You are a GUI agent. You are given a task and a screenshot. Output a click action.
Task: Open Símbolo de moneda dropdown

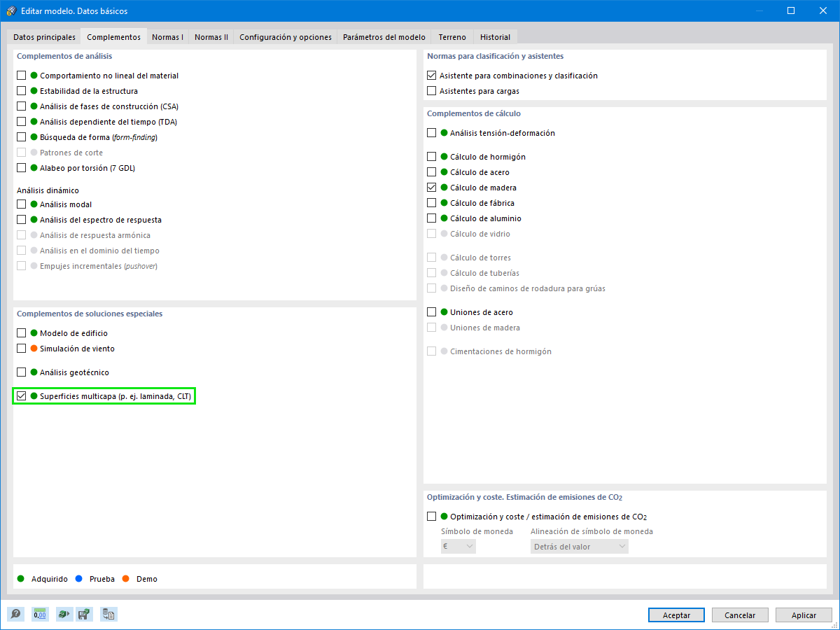(458, 546)
